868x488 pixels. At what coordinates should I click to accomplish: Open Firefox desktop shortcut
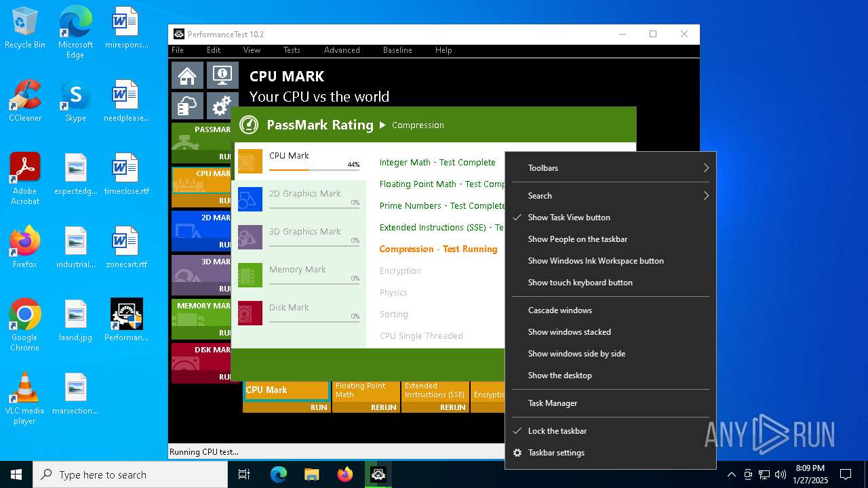pyautogui.click(x=25, y=247)
